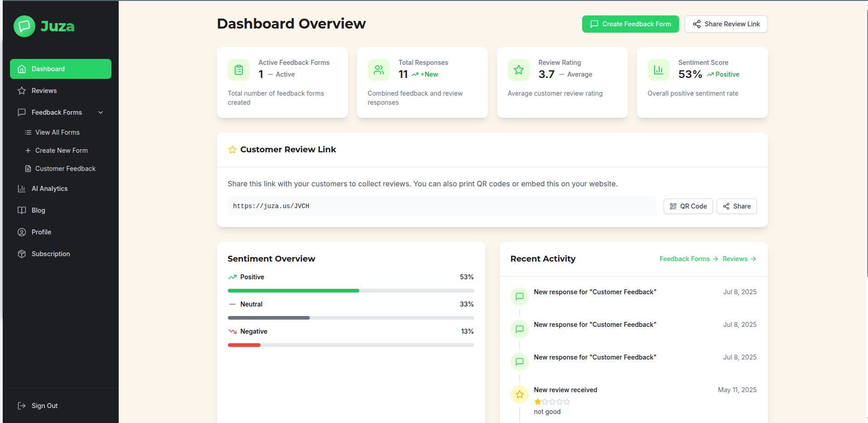
Task: Click the Juza logo icon
Action: click(24, 26)
